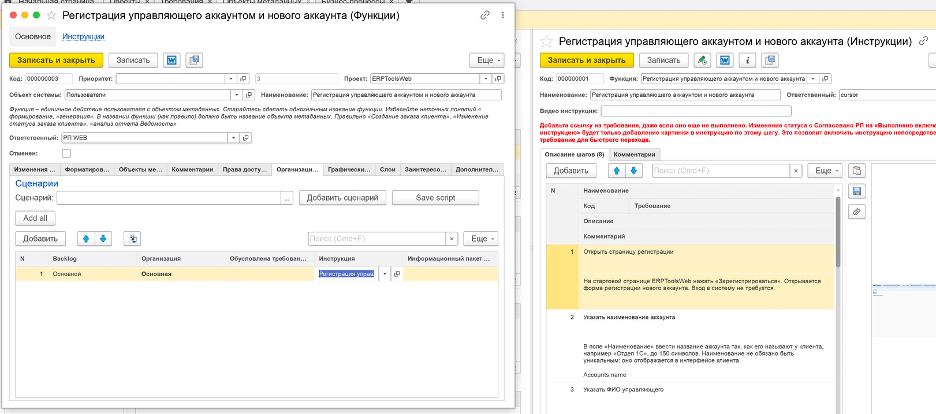The width and height of the screenshot is (936, 414).
Task: Open the Приоритет value in a form
Action: point(244,79)
